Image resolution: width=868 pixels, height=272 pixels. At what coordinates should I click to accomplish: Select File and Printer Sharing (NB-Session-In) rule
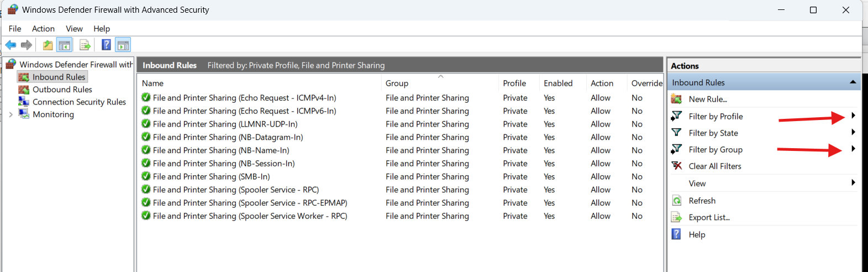pyautogui.click(x=224, y=164)
